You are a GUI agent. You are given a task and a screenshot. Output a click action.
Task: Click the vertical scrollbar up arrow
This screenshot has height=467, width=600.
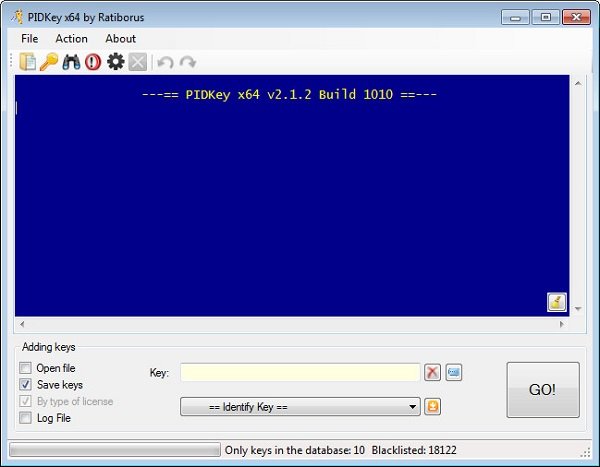[x=578, y=83]
